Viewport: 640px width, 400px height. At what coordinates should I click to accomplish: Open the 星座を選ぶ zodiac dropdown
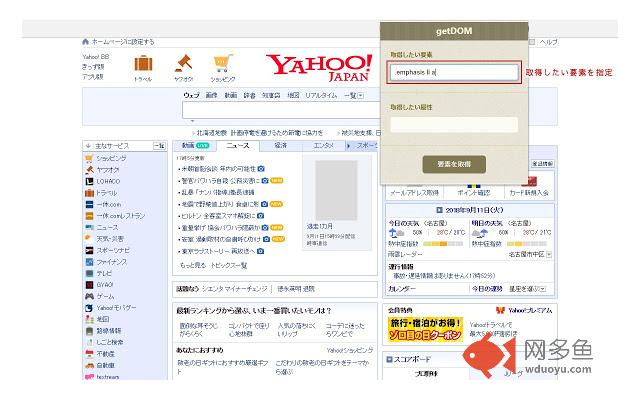pyautogui.click(x=542, y=289)
